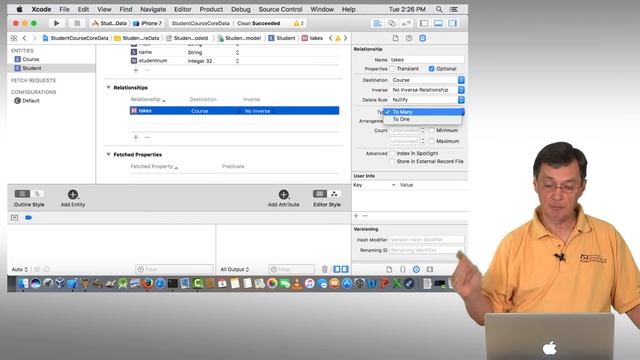The height and width of the screenshot is (360, 640).
Task: Show variables view pane toggle
Action: pyautogui.click(x=337, y=269)
